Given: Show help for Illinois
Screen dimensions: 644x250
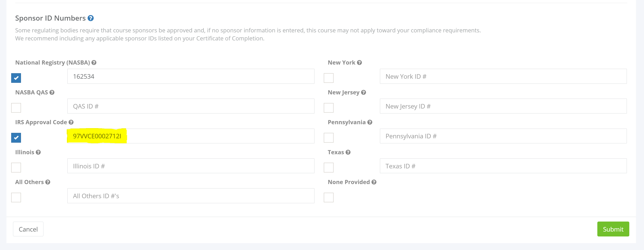Looking at the screenshot, I should [x=38, y=152].
